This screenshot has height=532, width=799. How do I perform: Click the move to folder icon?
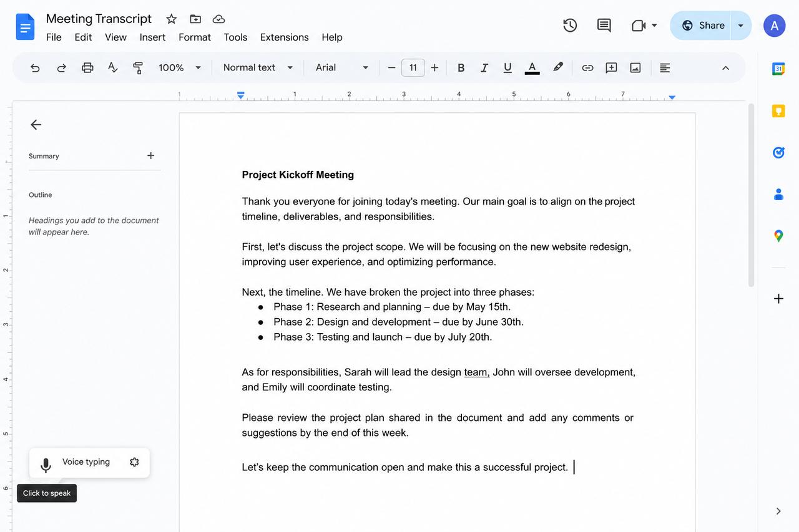click(195, 19)
